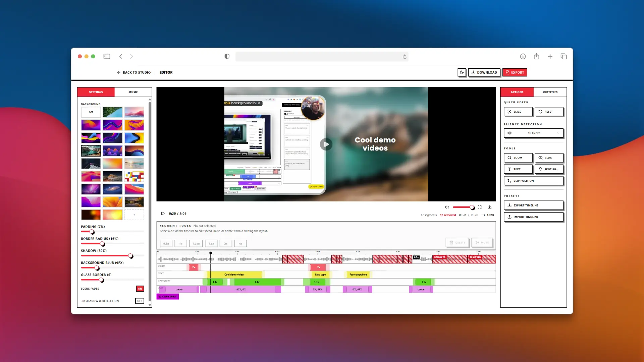Open the Silences detection dropdown

533,133
